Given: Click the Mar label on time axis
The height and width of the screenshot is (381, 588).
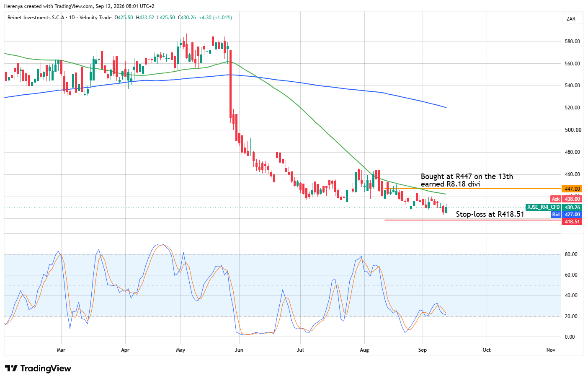Looking at the screenshot, I should coord(61,350).
